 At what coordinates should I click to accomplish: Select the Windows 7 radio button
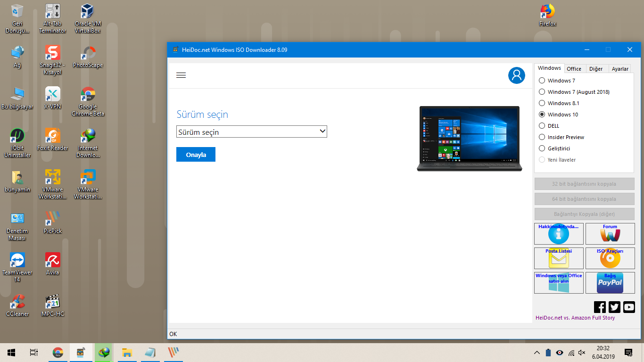pos(542,81)
